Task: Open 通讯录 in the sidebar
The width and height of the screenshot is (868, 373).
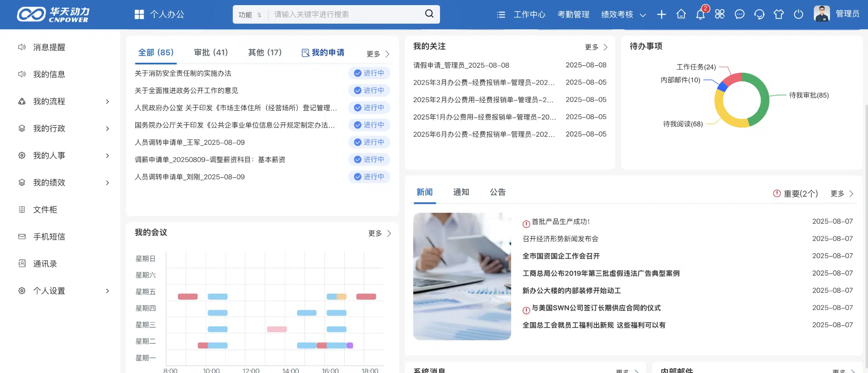Action: pyautogui.click(x=45, y=264)
